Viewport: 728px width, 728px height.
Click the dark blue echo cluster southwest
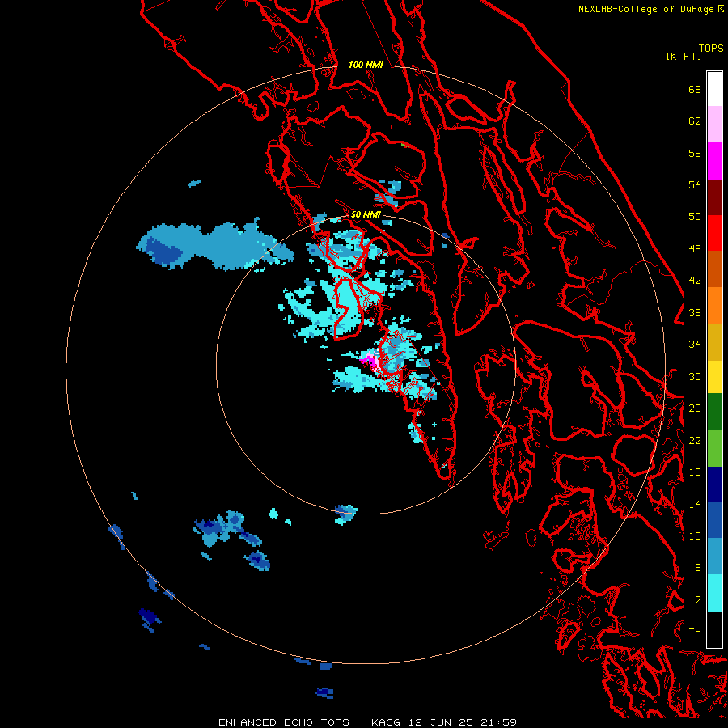[x=231, y=539]
